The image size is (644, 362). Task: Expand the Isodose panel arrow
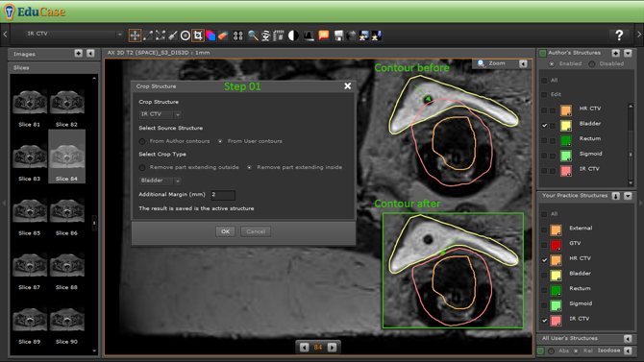point(628,350)
